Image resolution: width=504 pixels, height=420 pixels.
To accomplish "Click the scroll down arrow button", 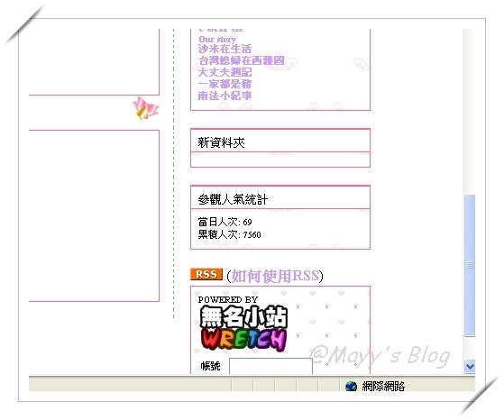I will [x=470, y=366].
